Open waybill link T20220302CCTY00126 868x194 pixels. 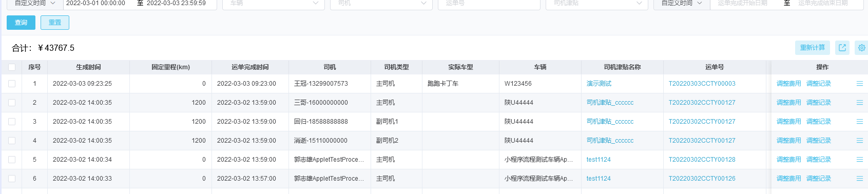(702, 179)
